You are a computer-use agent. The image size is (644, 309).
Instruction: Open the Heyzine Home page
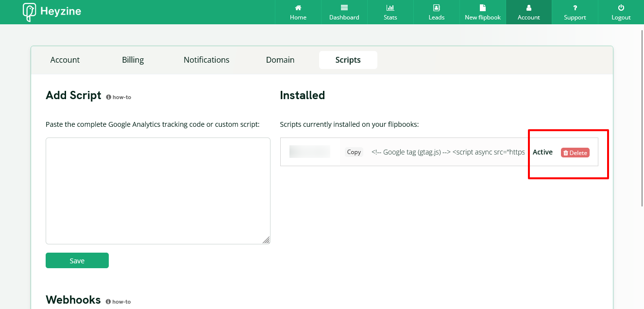298,12
